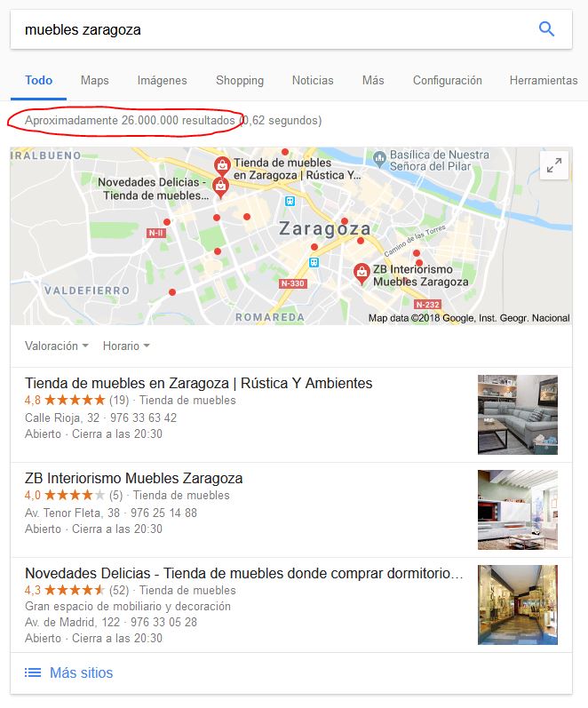This screenshot has height=708, width=588.
Task: Expand the map with the fullscreen arrows icon
Action: pos(554,165)
